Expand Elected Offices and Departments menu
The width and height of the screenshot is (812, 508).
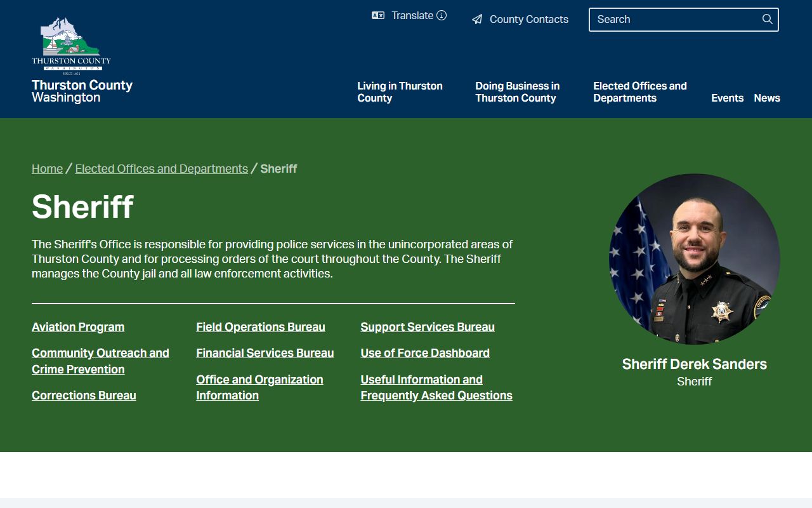tap(639, 92)
